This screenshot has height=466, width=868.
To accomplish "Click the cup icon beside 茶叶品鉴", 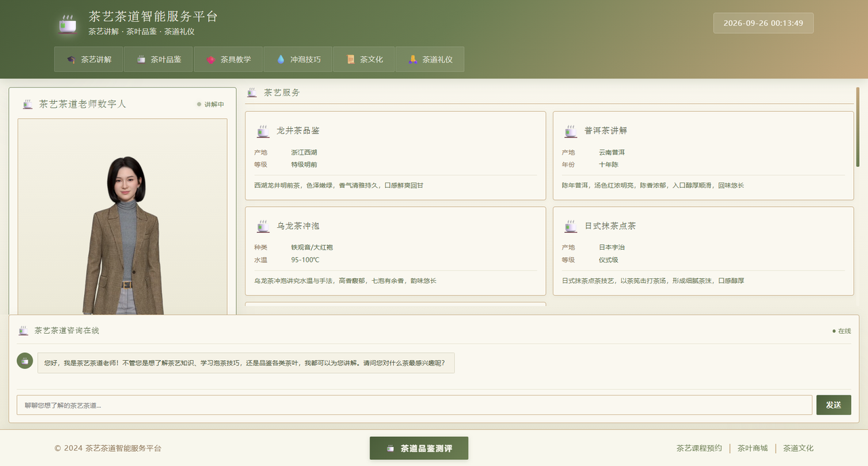I will pos(141,60).
